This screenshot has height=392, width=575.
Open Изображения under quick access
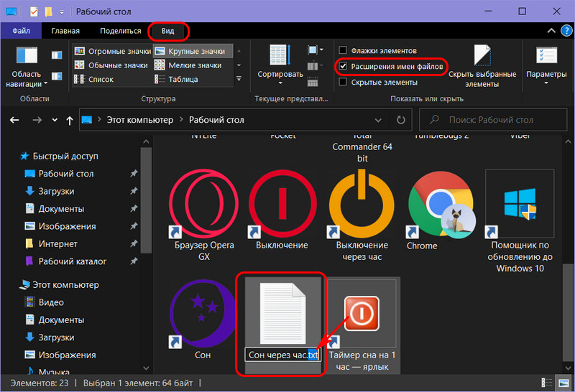tap(67, 226)
